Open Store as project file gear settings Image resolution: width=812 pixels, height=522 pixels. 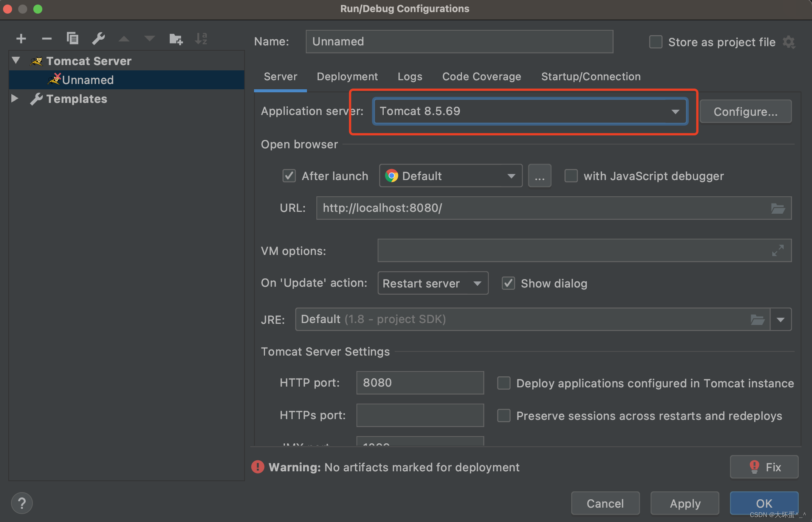[x=789, y=42]
